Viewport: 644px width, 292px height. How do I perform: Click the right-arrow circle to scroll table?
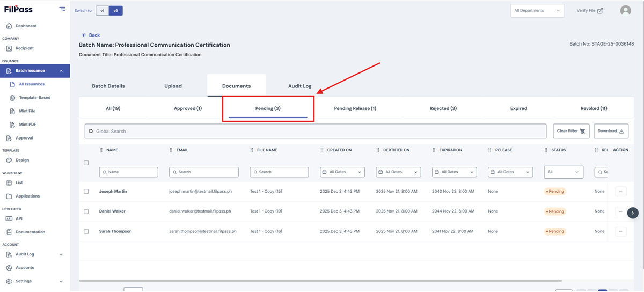pos(633,213)
